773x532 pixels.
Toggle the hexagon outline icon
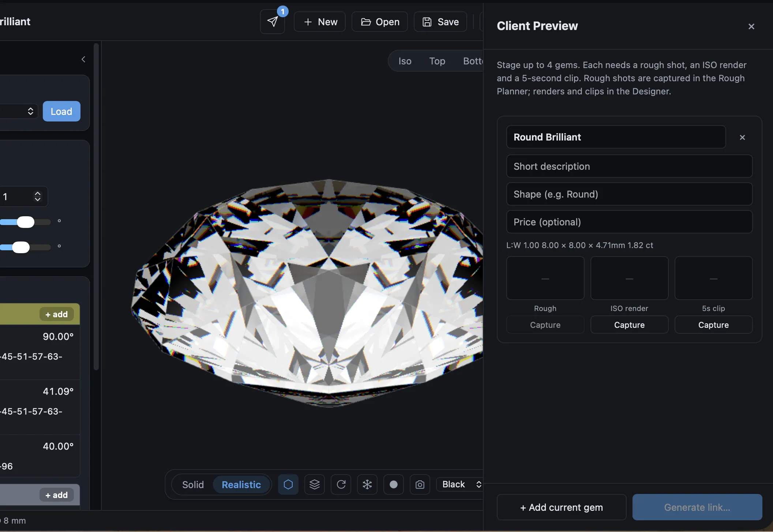point(288,484)
